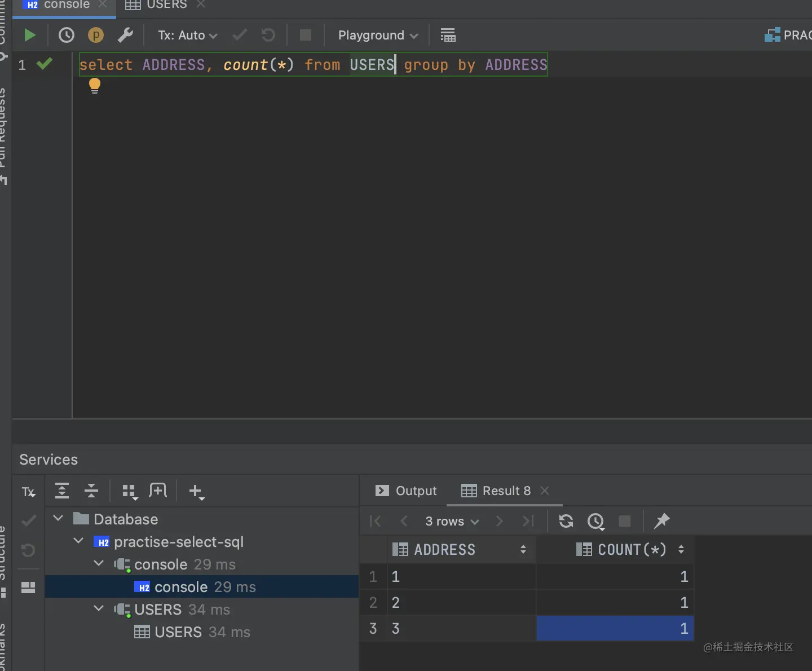Select COUNT(*) cell in result row 2
This screenshot has width=812, height=671.
tap(615, 602)
